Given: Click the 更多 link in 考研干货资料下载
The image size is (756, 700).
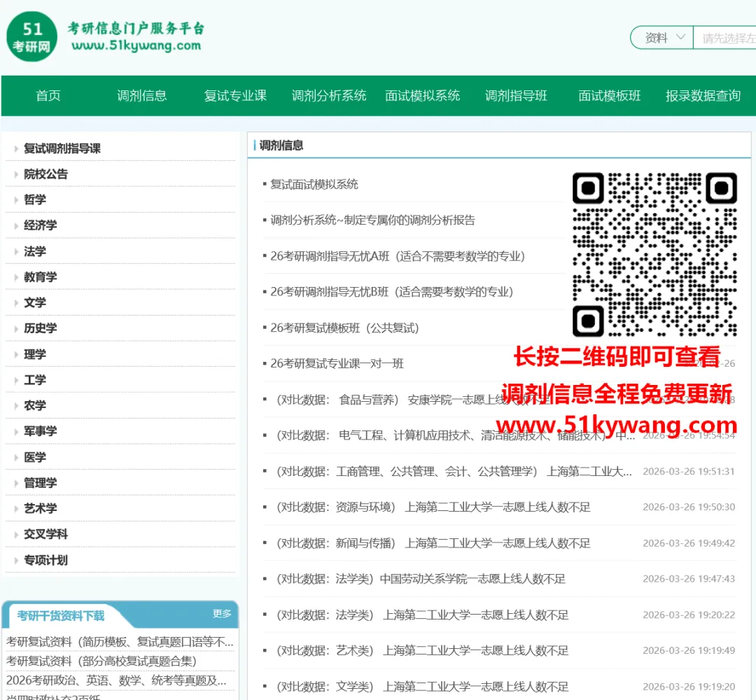Looking at the screenshot, I should tap(222, 613).
